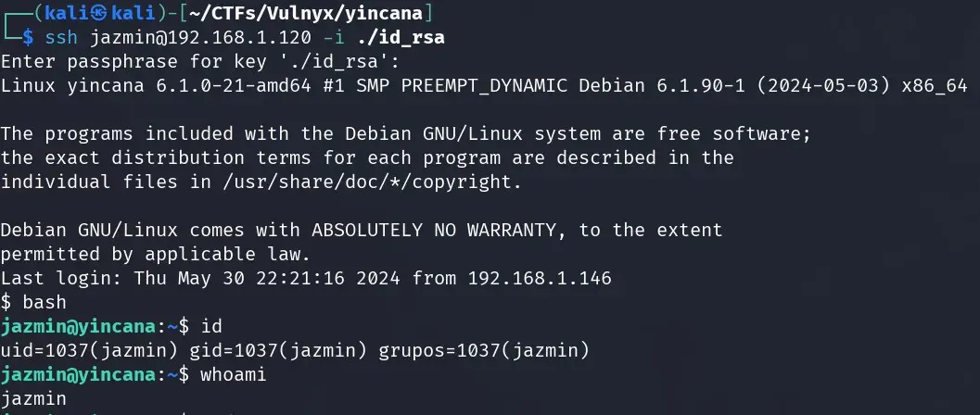
Task: Click the -i option flag
Action: 333,37
